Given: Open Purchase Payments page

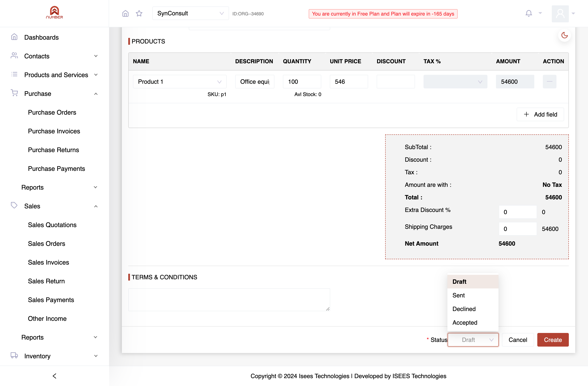Looking at the screenshot, I should coord(56,169).
